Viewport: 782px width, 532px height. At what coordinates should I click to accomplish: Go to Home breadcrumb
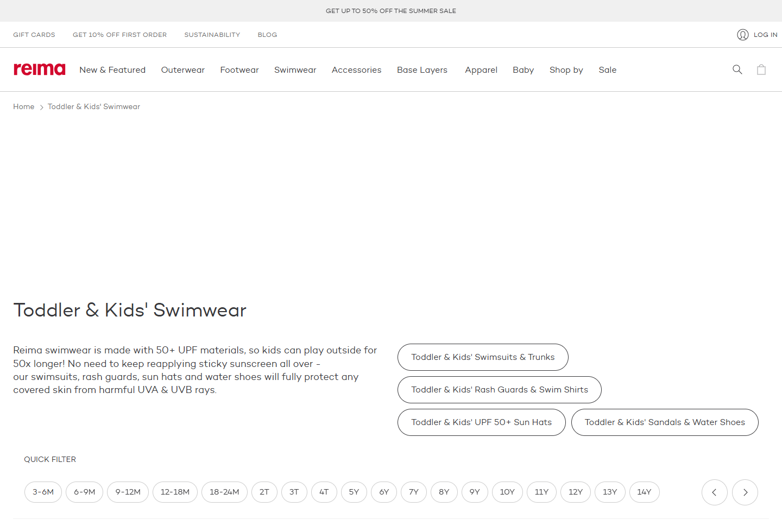point(23,107)
